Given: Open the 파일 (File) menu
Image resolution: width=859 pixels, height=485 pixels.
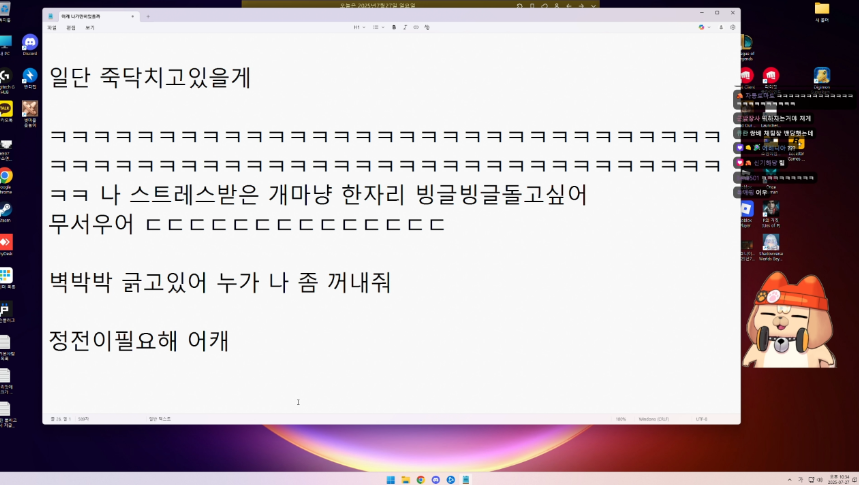Looking at the screenshot, I should (52, 27).
